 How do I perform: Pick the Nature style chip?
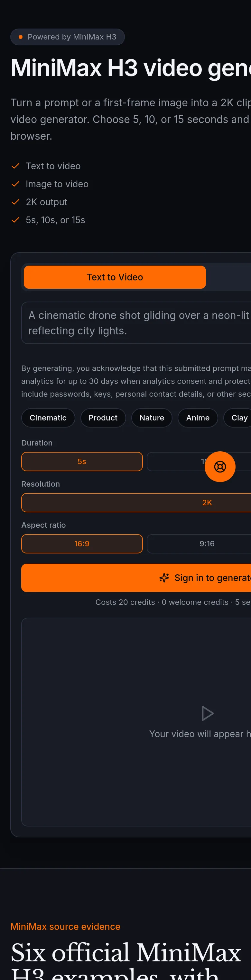(152, 418)
